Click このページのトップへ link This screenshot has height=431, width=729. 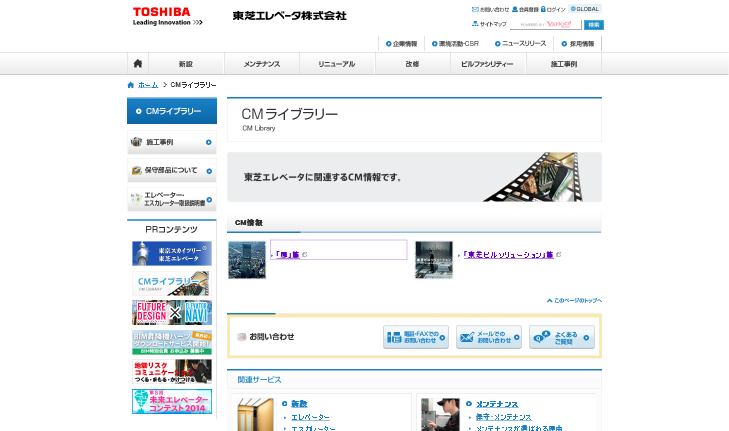[574, 300]
